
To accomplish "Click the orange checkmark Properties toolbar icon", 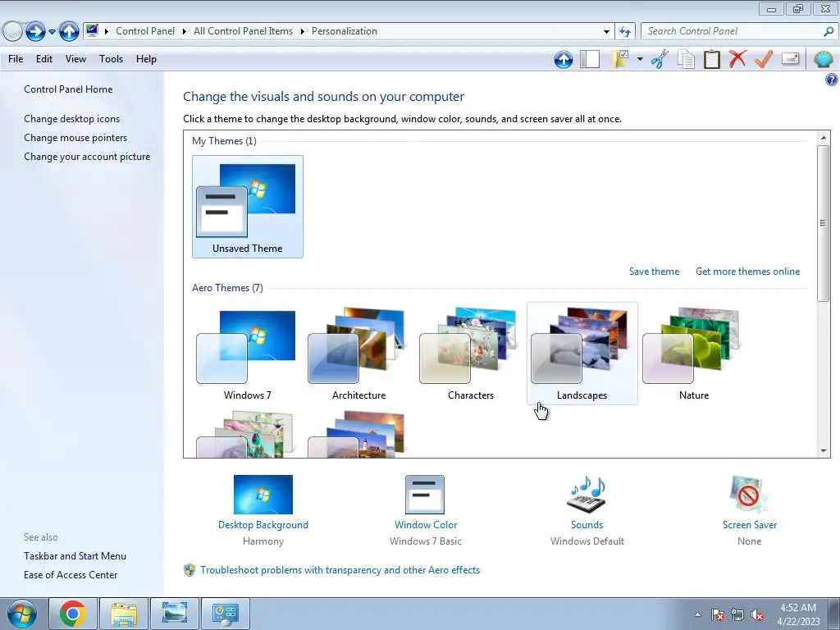I will click(x=764, y=59).
